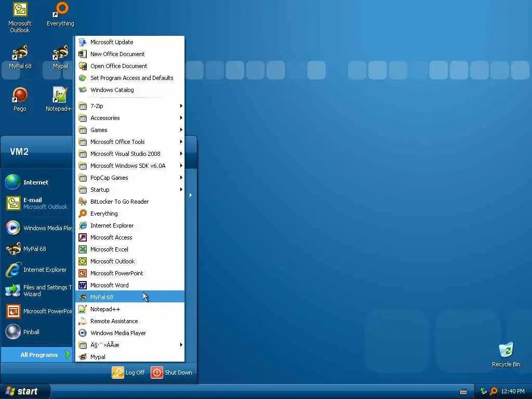Click the Log Off button
The height and width of the screenshot is (399, 532).
(x=129, y=373)
